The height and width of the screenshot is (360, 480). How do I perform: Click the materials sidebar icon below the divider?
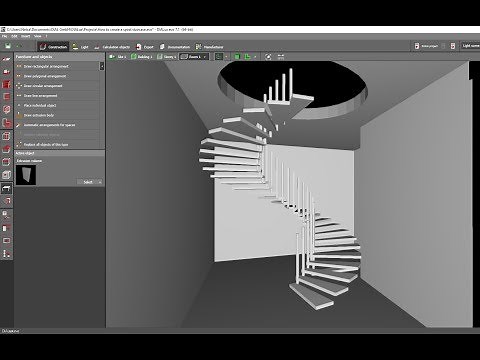click(6, 215)
